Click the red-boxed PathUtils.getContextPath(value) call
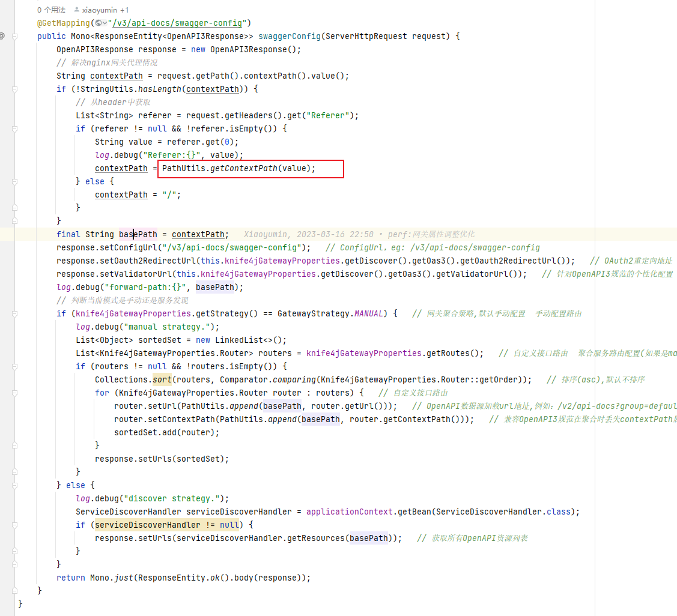The height and width of the screenshot is (616, 677). pos(249,169)
